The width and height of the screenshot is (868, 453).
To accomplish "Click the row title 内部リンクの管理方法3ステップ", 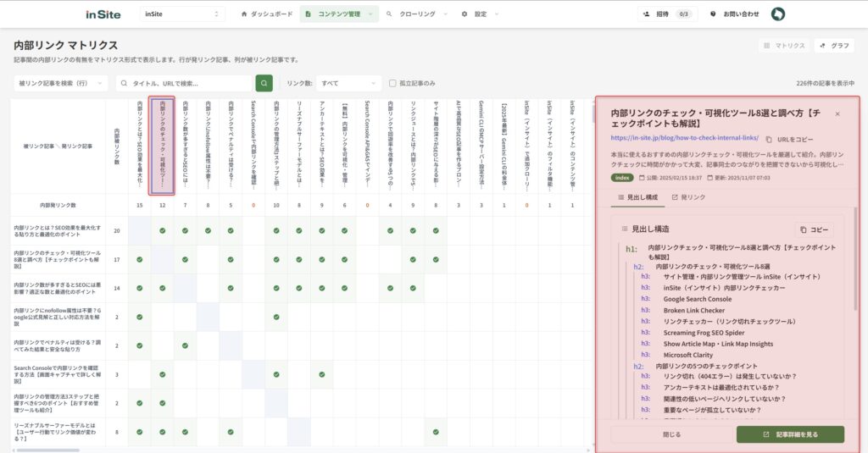I will coord(58,403).
